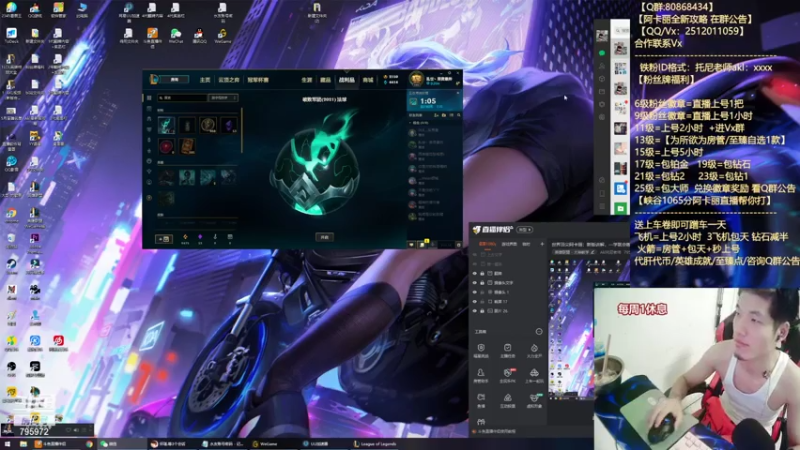Switch to the 云顶之弈 tab
The height and width of the screenshot is (450, 800).
point(229,80)
